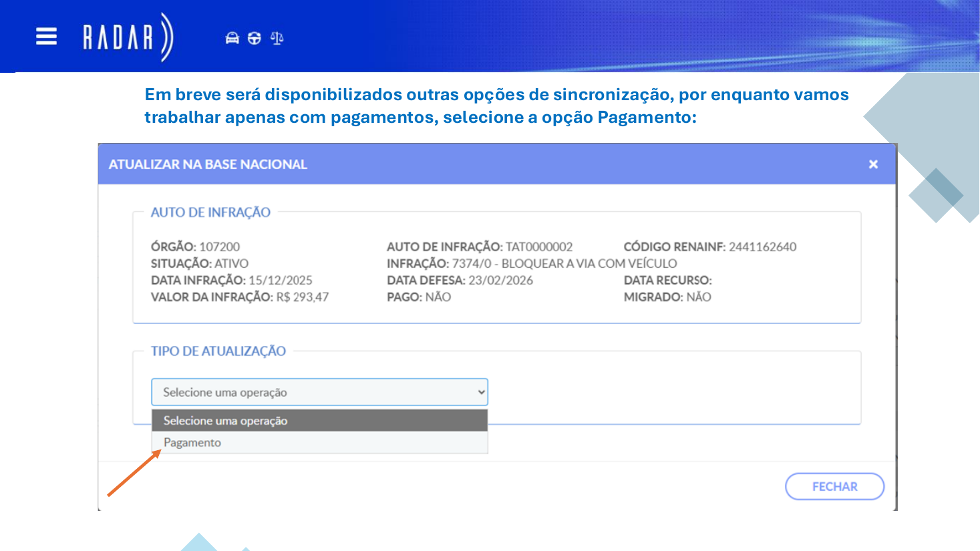Click INFRAÇÃO: 7374/0 - BLOQUEAR A VIA text

[532, 263]
